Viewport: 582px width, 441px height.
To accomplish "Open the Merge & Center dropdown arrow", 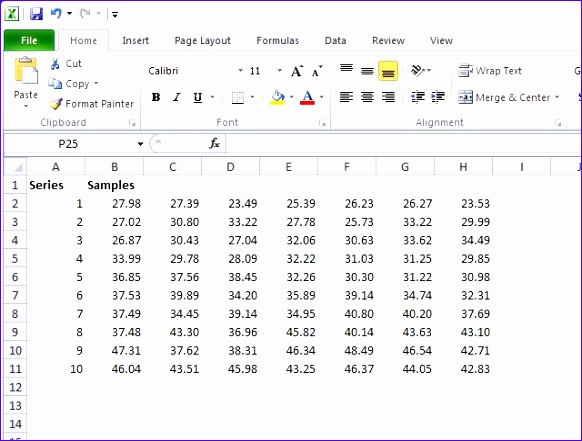I will 557,97.
